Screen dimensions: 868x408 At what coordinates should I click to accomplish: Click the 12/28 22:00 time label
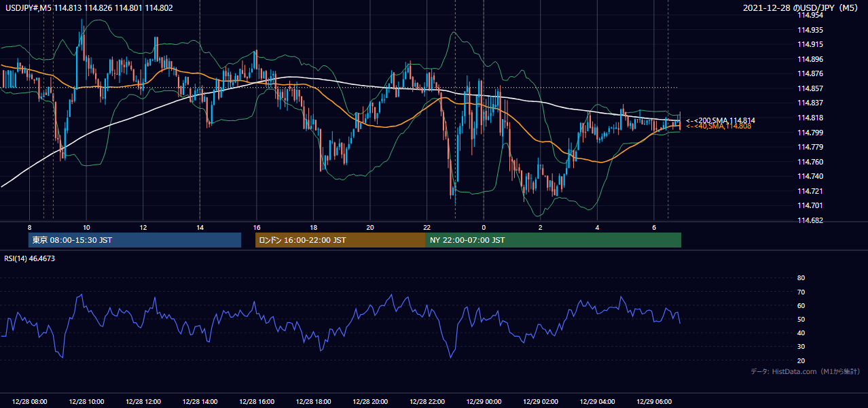(x=427, y=402)
